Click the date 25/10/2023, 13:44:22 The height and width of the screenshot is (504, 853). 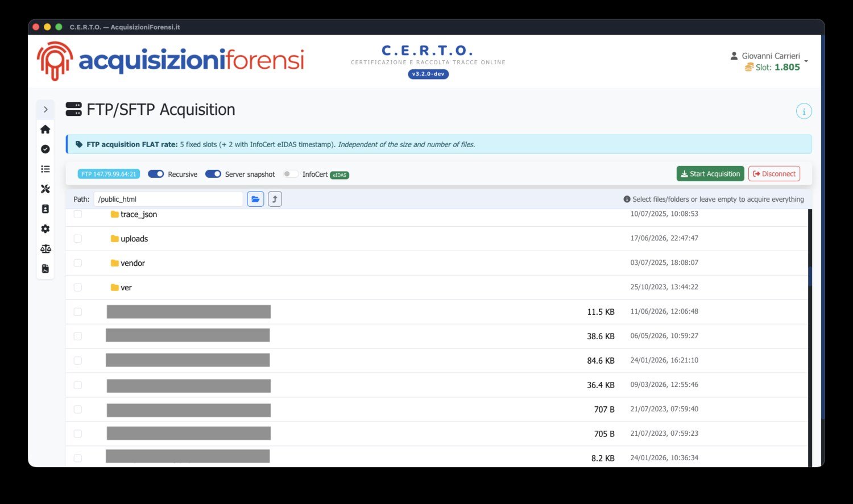(x=664, y=287)
